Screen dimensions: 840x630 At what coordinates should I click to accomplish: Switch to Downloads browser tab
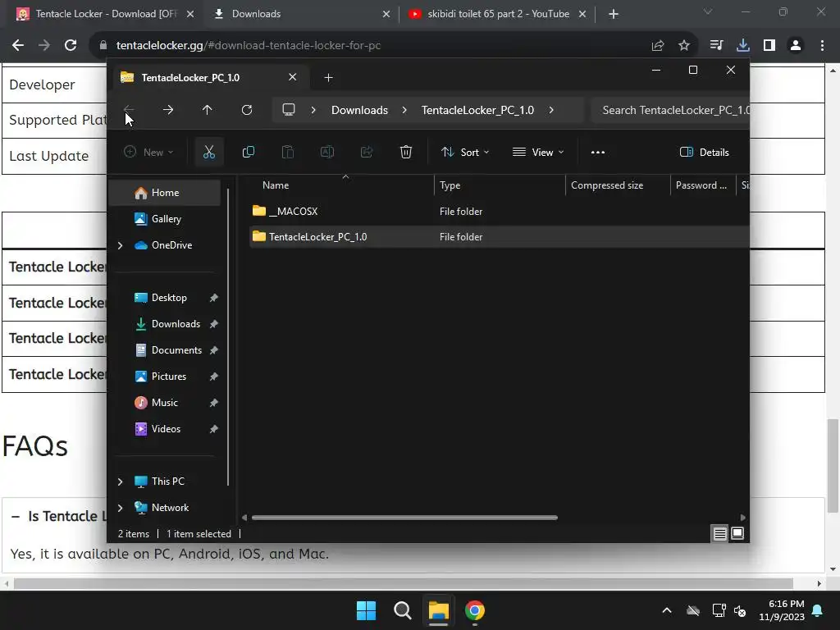point(302,14)
